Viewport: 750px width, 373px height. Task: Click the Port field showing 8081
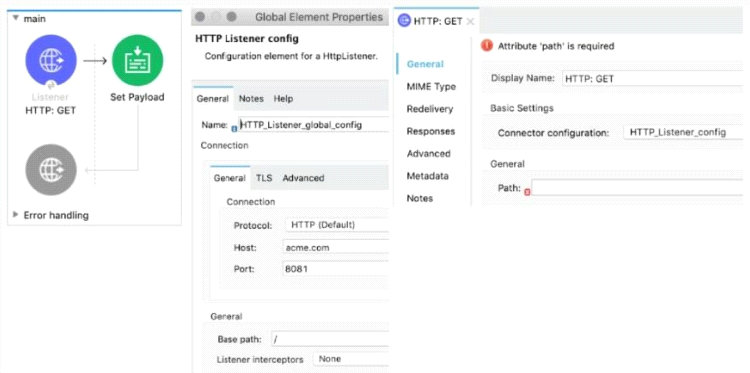336,269
